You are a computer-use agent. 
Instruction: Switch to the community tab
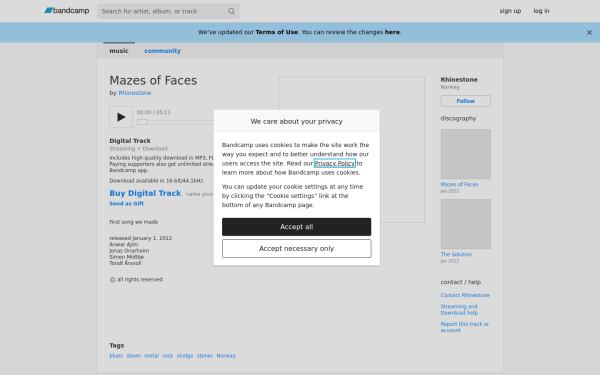(x=162, y=51)
